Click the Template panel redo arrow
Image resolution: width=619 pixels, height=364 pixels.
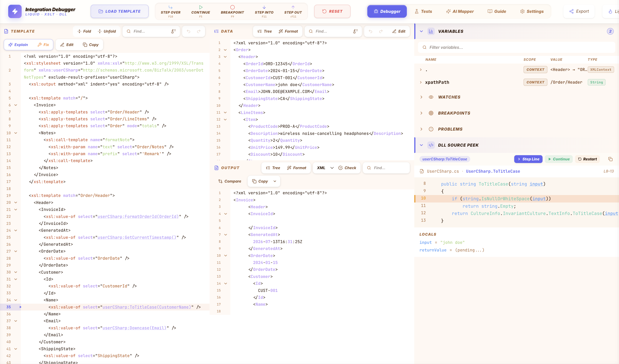coord(199,31)
